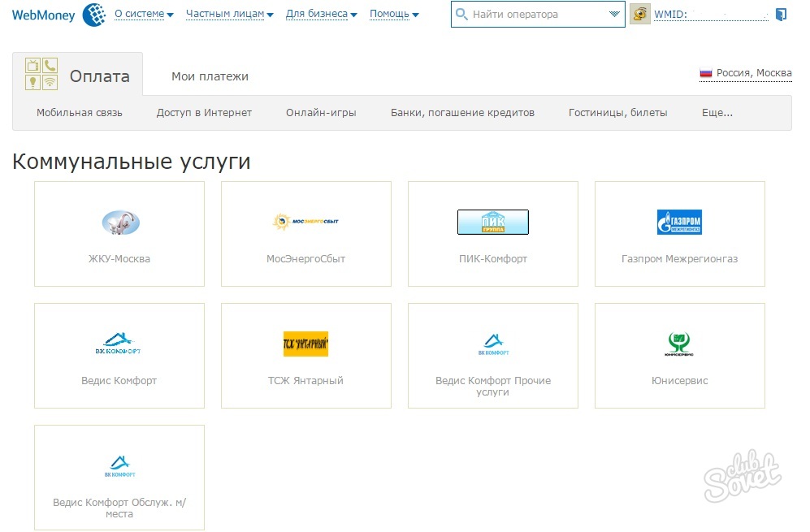Change region Россия, Москва
The height and width of the screenshot is (532, 810).
[746, 73]
